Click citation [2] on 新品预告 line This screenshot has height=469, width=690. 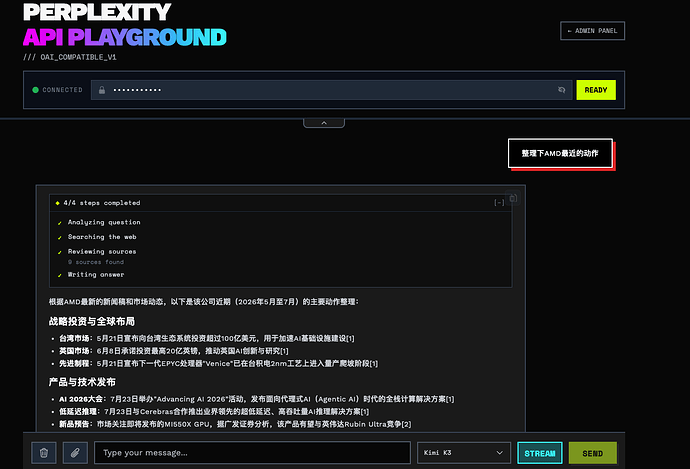point(407,424)
